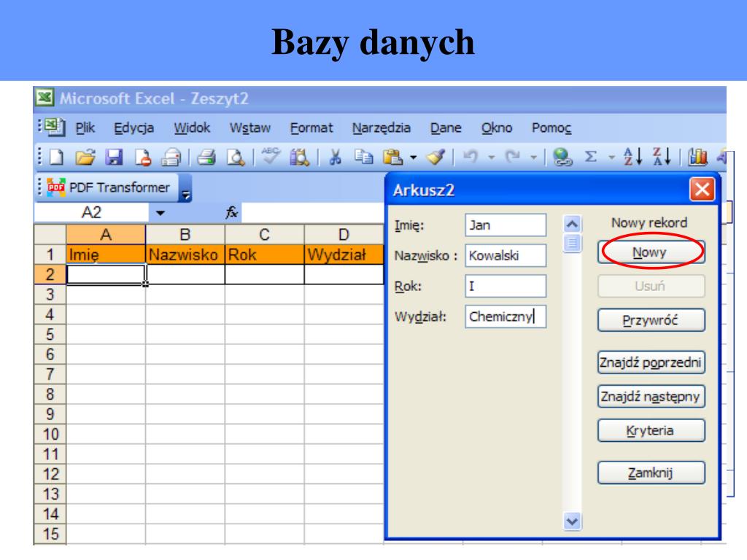Click the Name Box showing A2
747x560 pixels.
click(91, 212)
